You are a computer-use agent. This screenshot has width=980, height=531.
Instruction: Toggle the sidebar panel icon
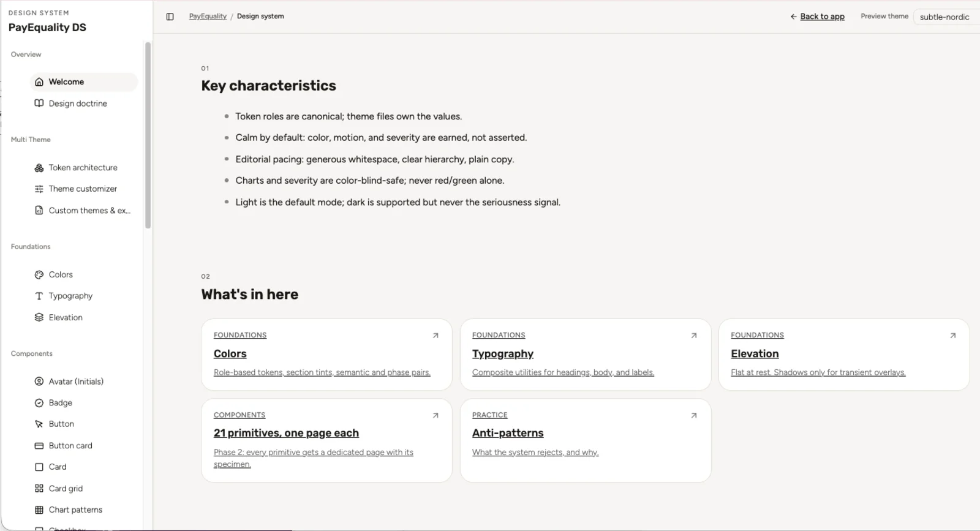coord(170,17)
